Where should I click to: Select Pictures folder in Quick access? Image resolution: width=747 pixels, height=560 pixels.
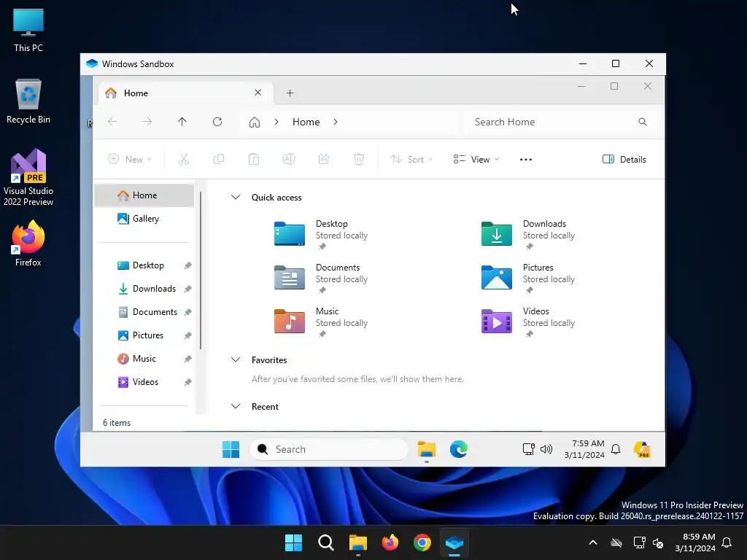[x=529, y=278]
